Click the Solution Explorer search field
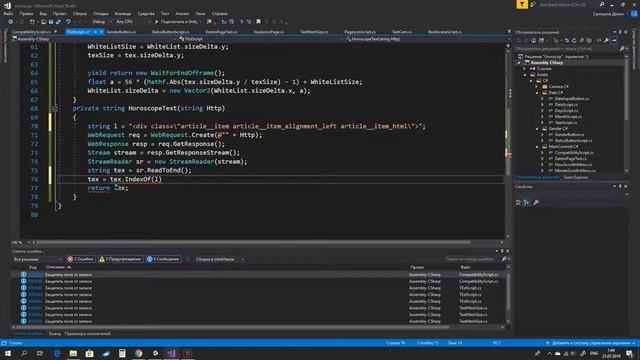The image size is (640, 360). point(567,49)
